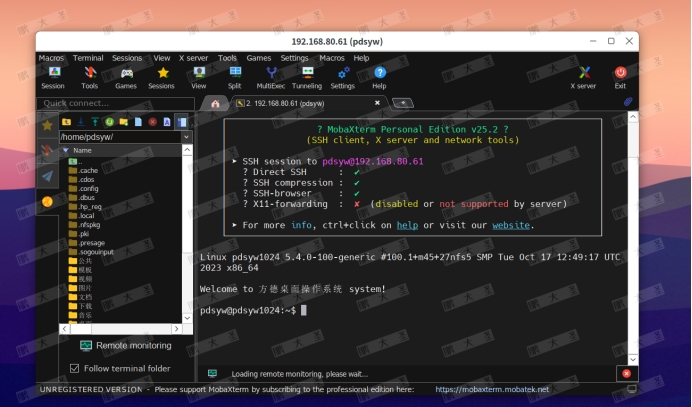Viewport: 692px width, 407px height.
Task: Click file list scroll up arrow
Action: 187,150
